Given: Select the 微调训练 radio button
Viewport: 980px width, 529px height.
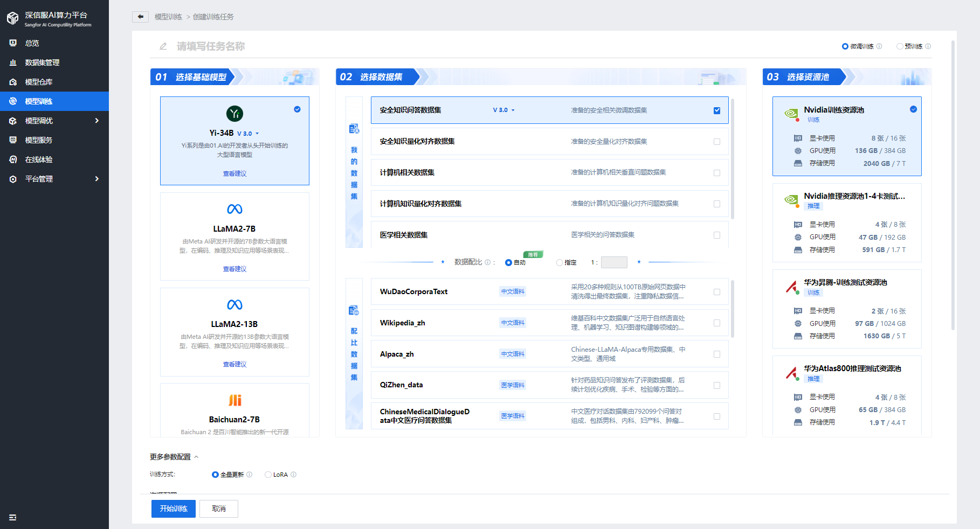Looking at the screenshot, I should pyautogui.click(x=845, y=46).
